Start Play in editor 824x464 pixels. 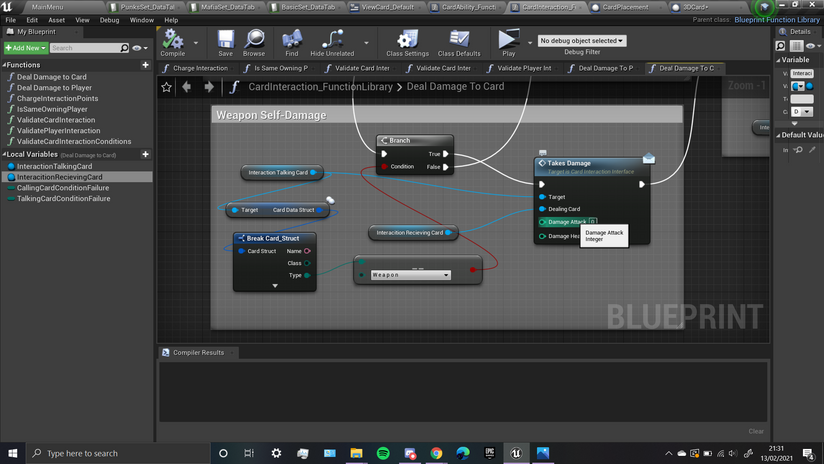tap(508, 40)
